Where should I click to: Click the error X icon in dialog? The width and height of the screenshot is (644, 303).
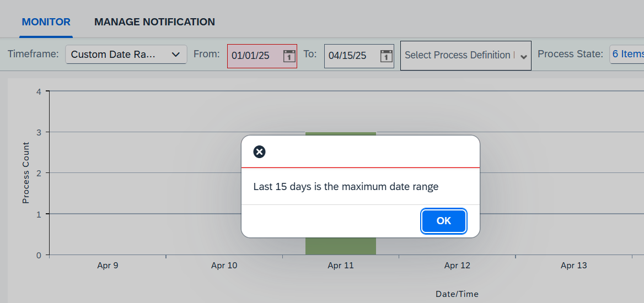coord(259,152)
